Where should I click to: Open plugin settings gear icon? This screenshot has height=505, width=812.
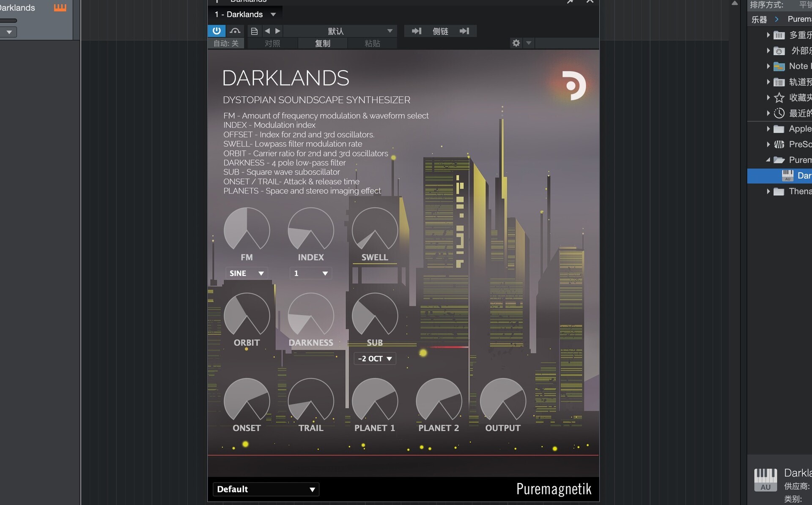click(x=516, y=43)
